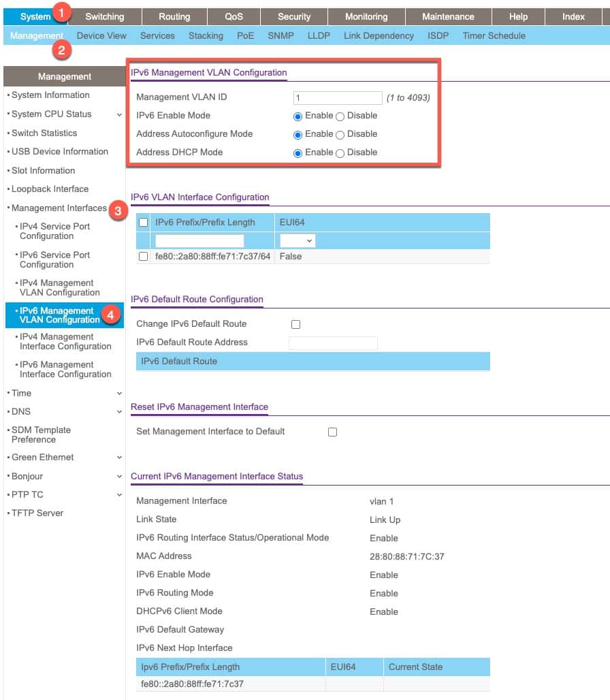Viewport: 610px width, 700px height.
Task: Open the PoE submenu
Action: click(245, 35)
